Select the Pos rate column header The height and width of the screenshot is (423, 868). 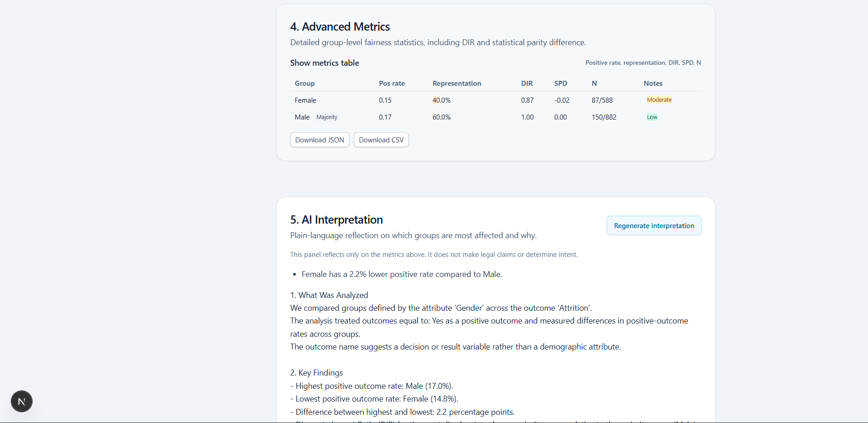click(391, 84)
